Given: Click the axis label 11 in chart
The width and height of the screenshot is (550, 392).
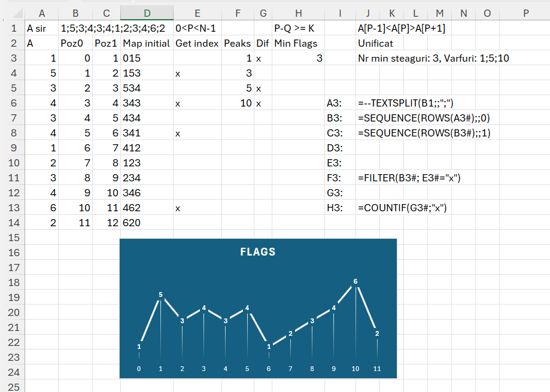Looking at the screenshot, I should (x=377, y=369).
